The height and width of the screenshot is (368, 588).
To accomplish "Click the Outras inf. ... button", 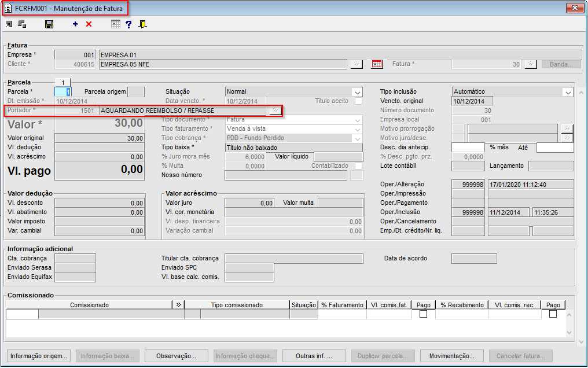I will pos(314,356).
